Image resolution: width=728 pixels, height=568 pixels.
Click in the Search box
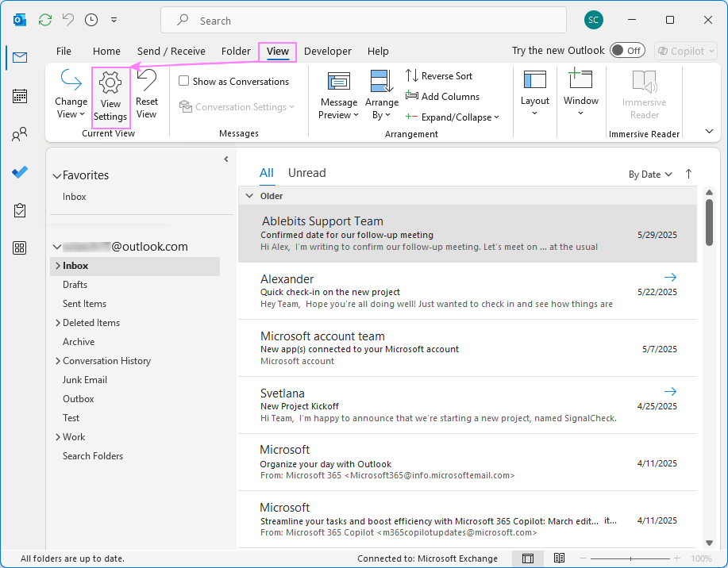click(363, 21)
